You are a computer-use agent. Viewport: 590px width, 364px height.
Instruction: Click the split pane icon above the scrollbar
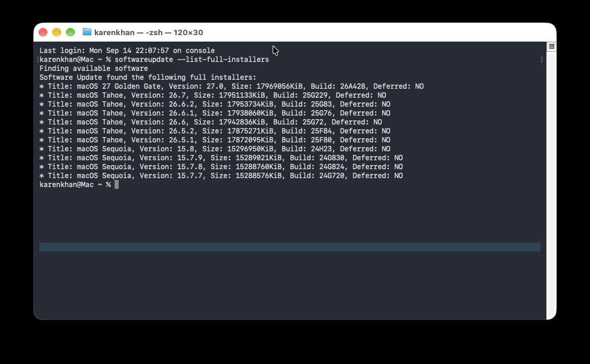click(552, 46)
